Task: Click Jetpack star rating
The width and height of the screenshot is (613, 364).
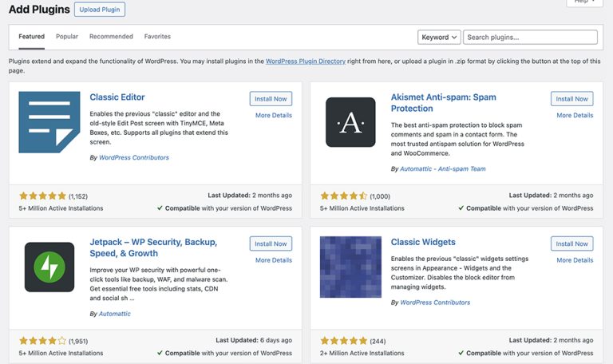Action: pos(42,341)
